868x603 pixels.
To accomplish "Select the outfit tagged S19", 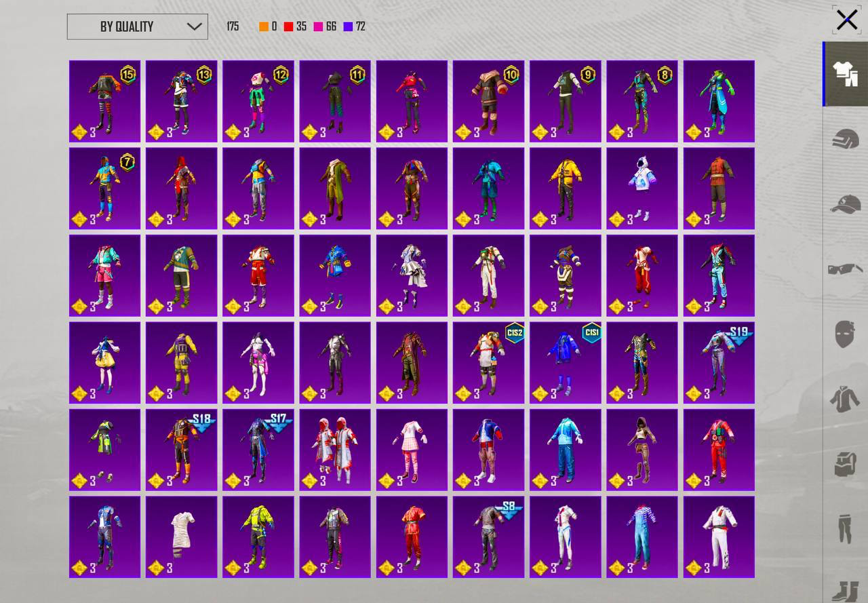I will coord(719,363).
